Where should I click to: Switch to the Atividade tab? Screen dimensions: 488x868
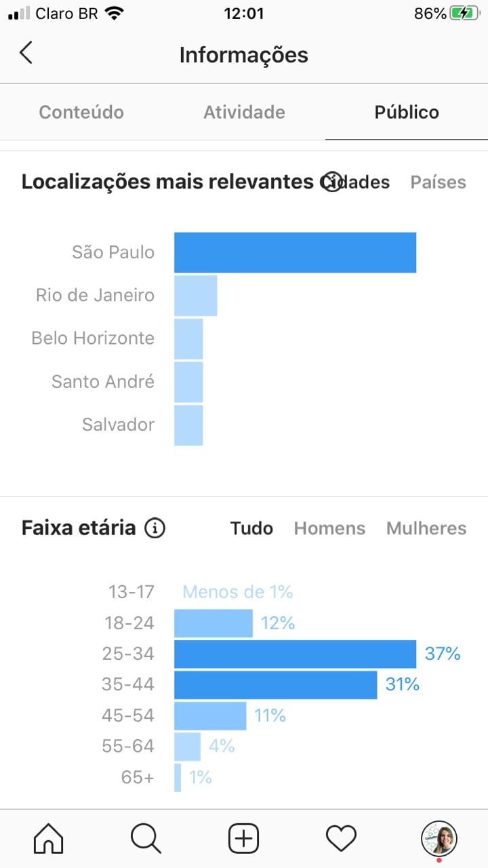tap(244, 112)
